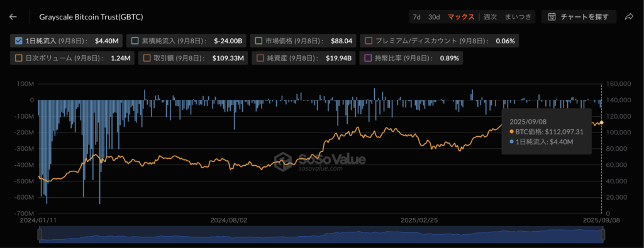Select the 7d range tab

pos(416,17)
